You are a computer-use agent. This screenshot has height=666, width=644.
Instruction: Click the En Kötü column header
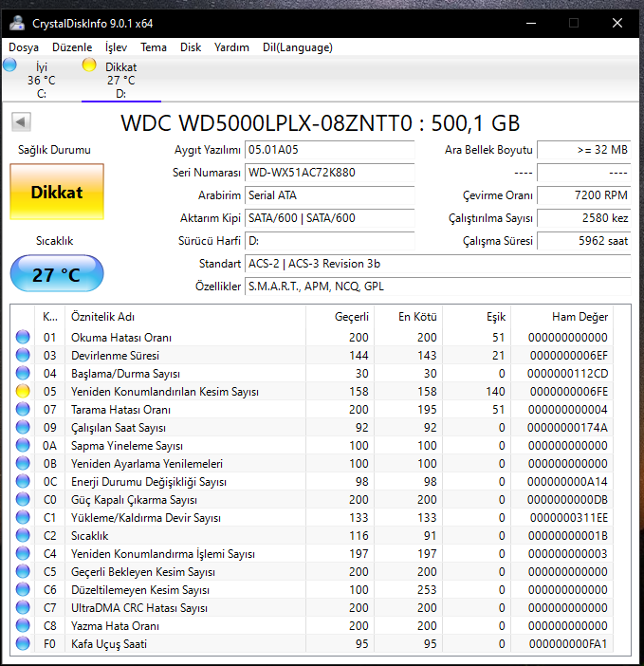[x=409, y=317]
